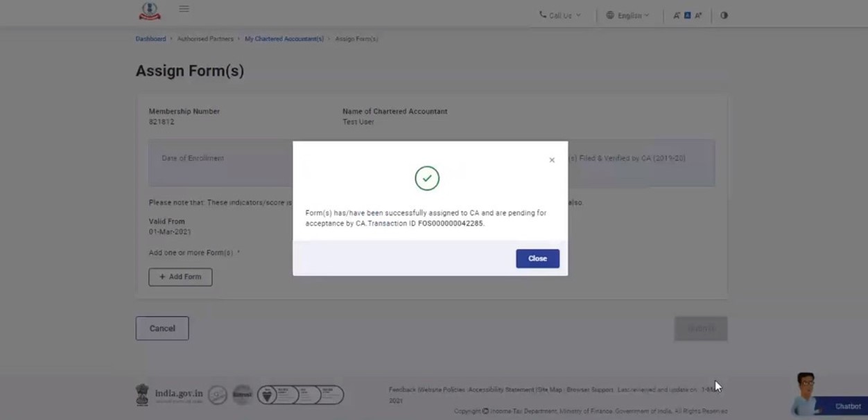Open the Feedback footer link
Image resolution: width=868 pixels, height=420 pixels.
pos(401,390)
